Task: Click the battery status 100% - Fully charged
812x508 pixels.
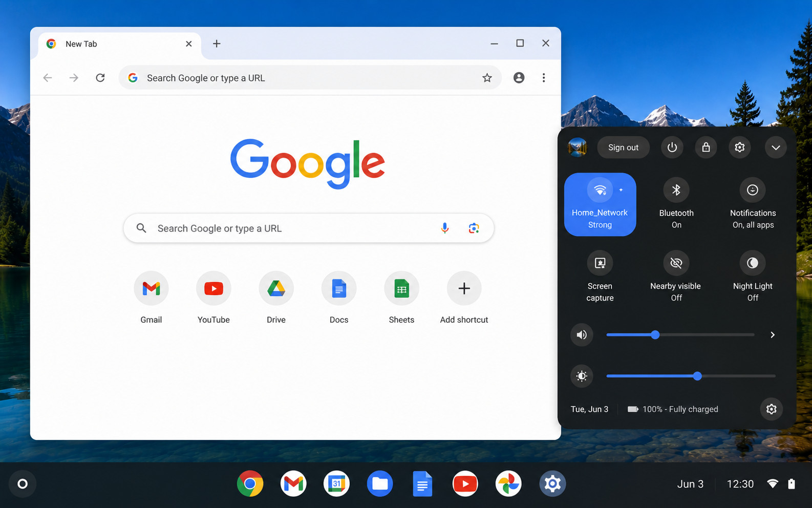Action: coord(673,409)
